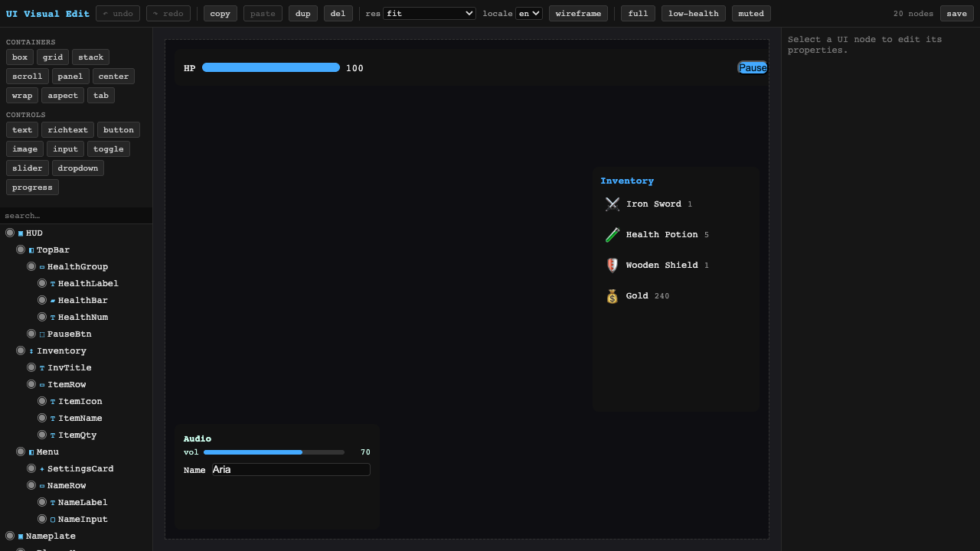Click the Health Potion vial icon
Image resolution: width=980 pixels, height=551 pixels.
pyautogui.click(x=612, y=235)
